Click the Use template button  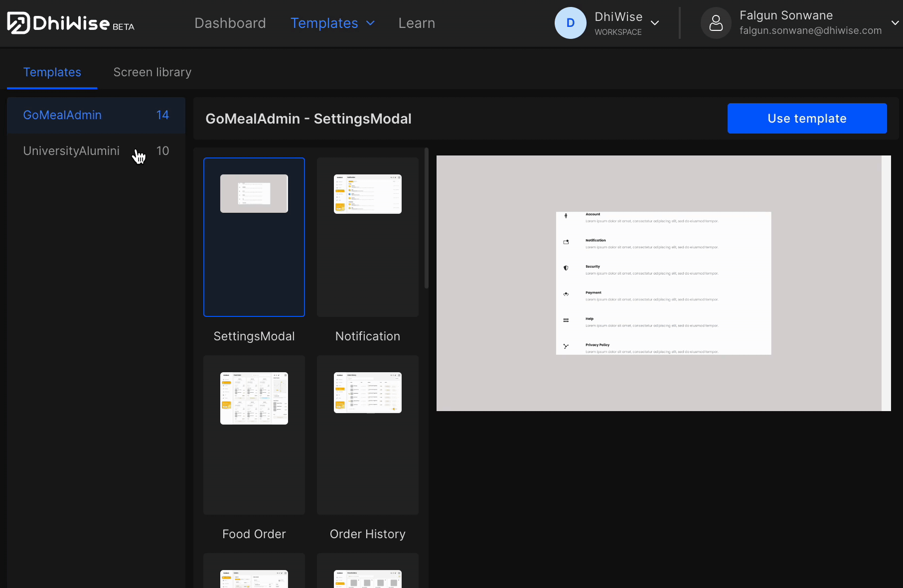tap(807, 118)
